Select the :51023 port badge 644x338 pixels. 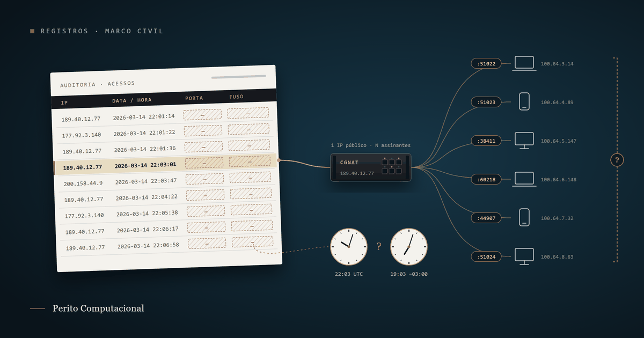click(x=486, y=102)
